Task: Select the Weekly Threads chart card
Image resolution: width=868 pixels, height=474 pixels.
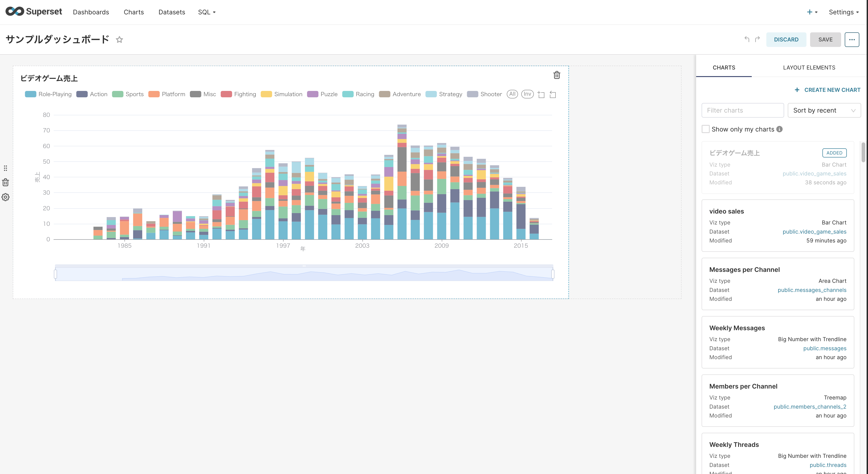Action: click(778, 453)
